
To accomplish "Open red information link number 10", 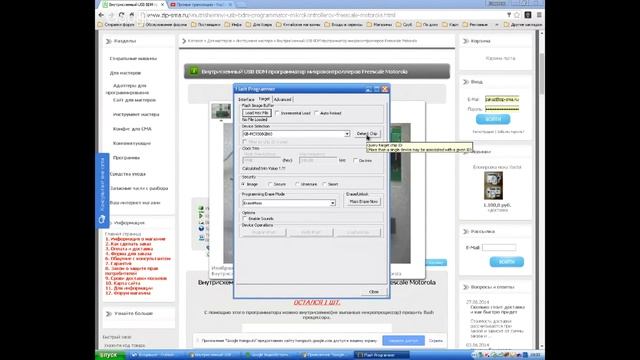I will pyautogui.click(x=122, y=283).
